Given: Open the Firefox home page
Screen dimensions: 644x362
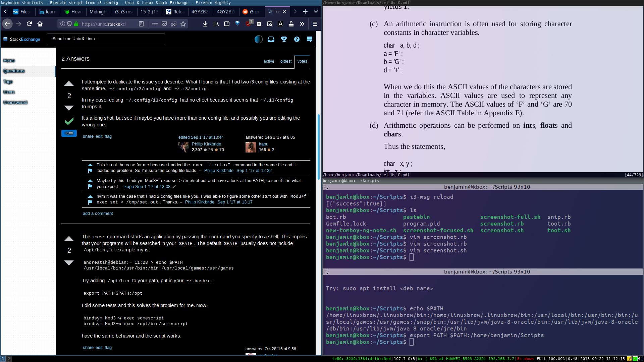Looking at the screenshot, I should 40,24.
